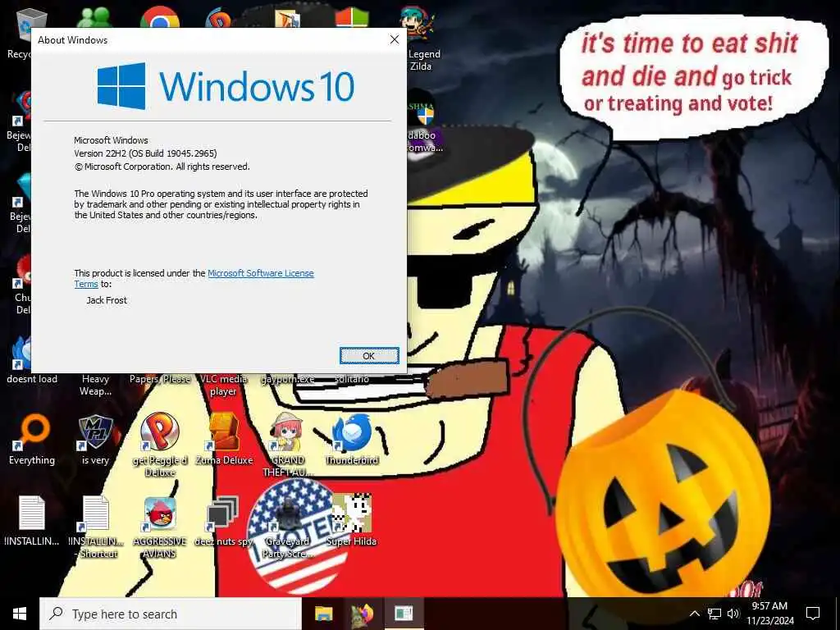Select the deez nuts spy shortcut
Viewport: 840px width, 630px height.
223,521
